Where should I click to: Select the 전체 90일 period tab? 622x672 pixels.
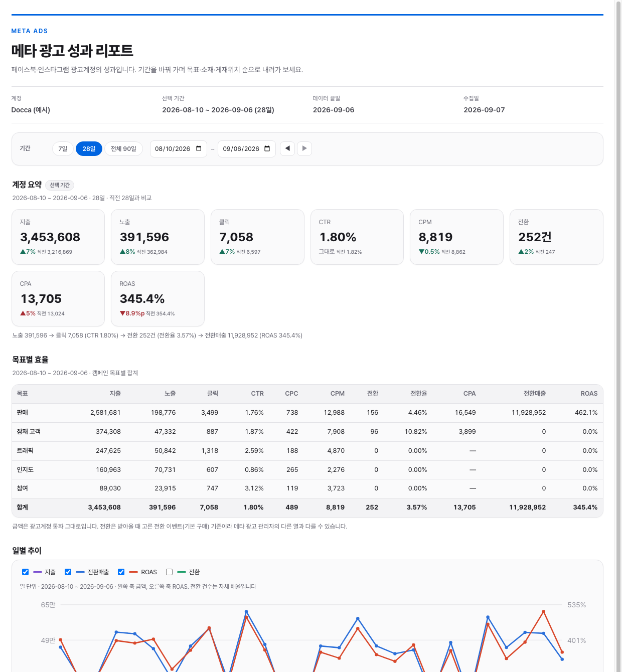[123, 149]
